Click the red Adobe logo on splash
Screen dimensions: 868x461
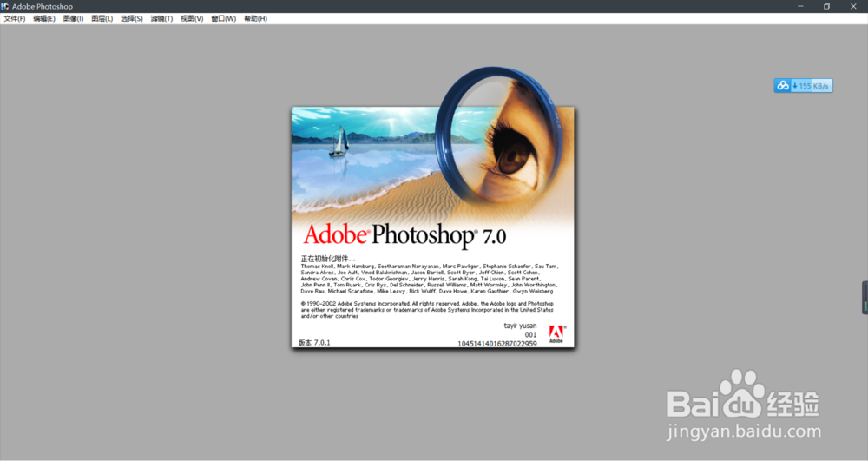556,334
